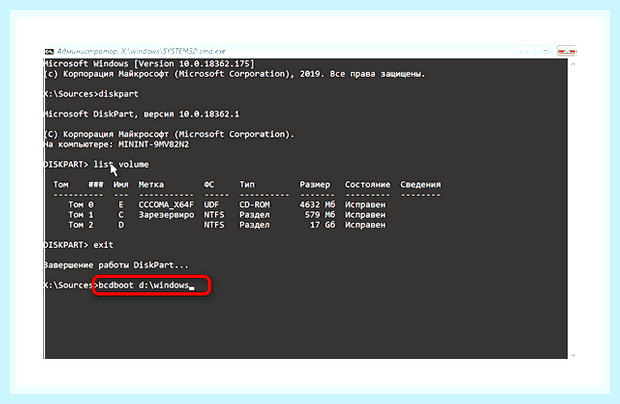620x404 pixels.
Task: Click the 'Метка' column header
Action: point(151,185)
